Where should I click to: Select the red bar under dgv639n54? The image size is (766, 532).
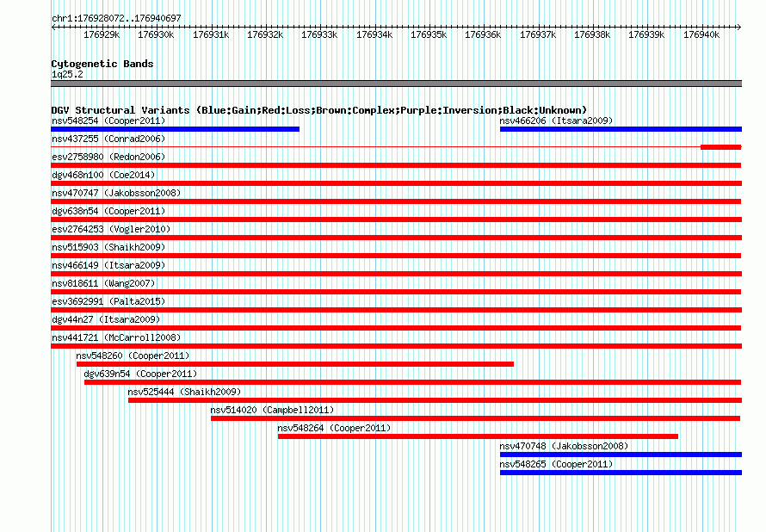click(413, 382)
